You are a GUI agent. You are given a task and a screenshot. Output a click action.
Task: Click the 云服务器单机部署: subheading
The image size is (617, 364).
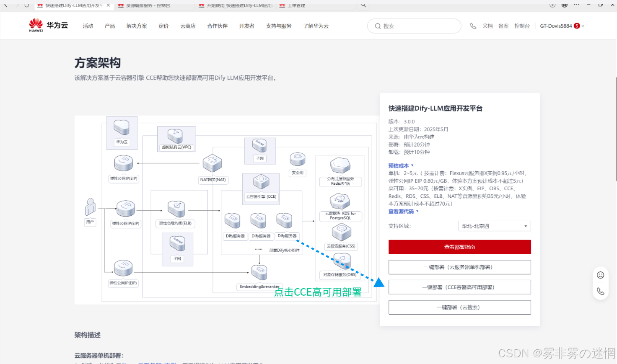[99, 356]
